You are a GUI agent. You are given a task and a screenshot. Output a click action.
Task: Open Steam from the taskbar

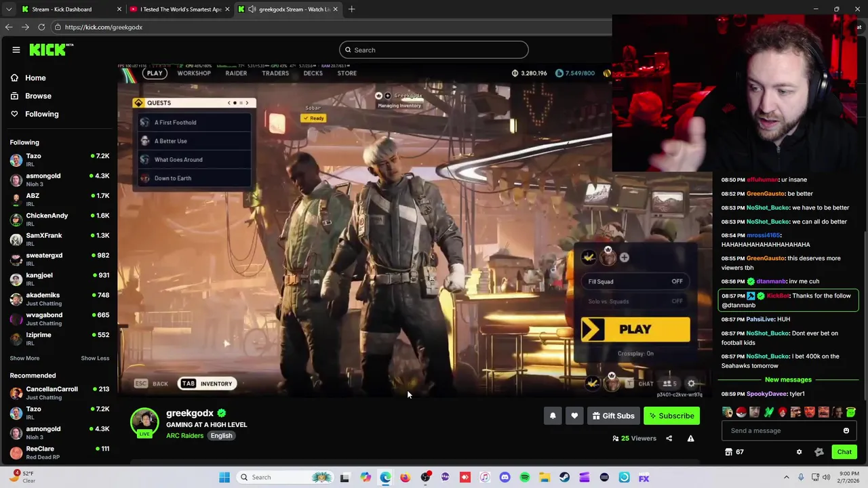click(x=564, y=477)
